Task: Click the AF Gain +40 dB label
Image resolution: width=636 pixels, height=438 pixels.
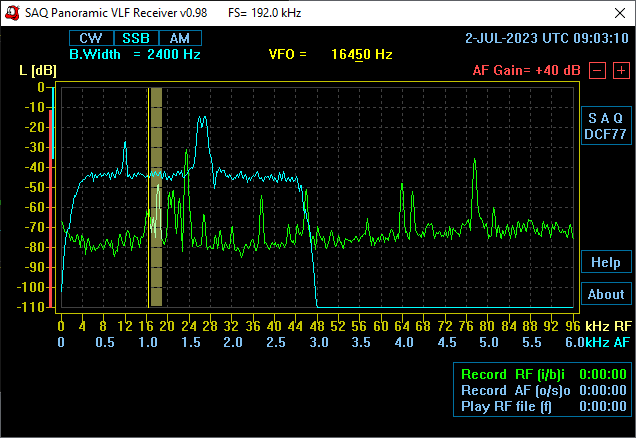Action: pyautogui.click(x=527, y=71)
